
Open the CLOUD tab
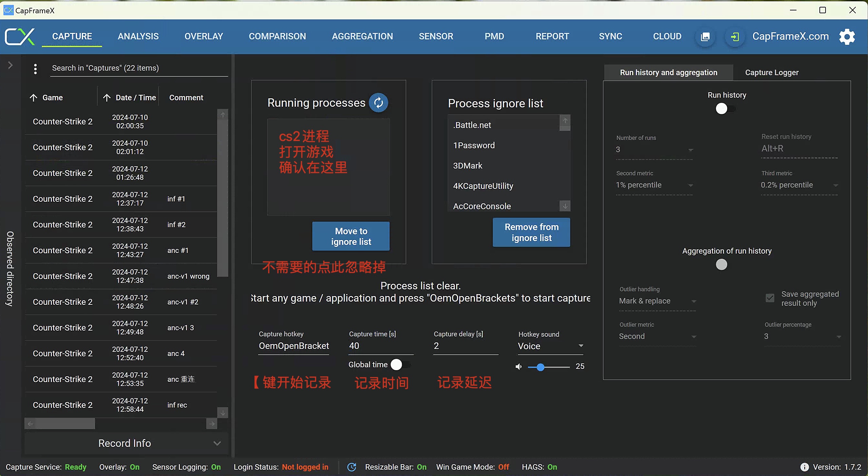click(667, 36)
